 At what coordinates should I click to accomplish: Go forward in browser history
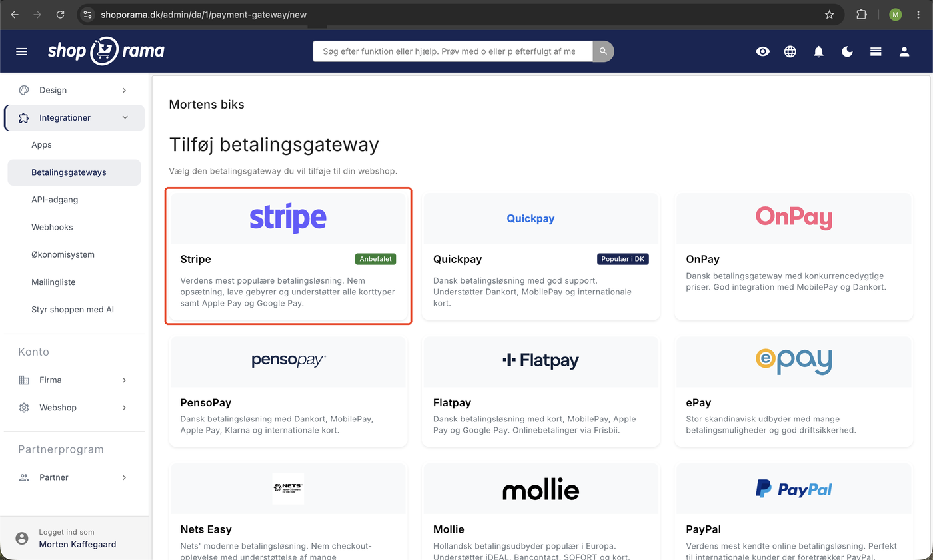[x=37, y=14]
